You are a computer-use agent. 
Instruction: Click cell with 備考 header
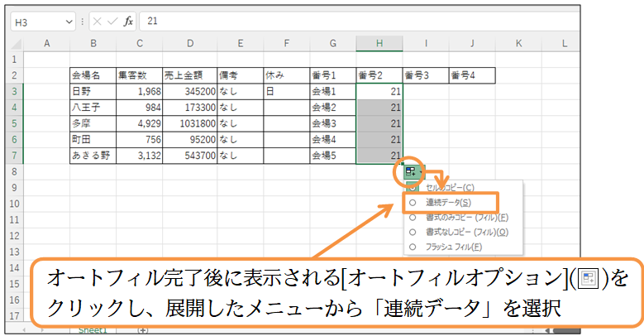point(241,75)
